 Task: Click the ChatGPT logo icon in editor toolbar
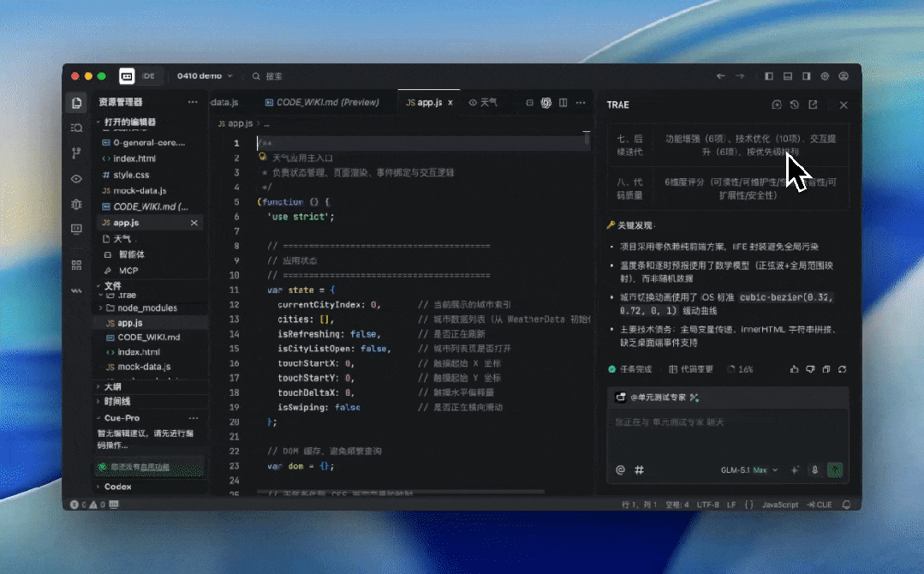(x=545, y=103)
